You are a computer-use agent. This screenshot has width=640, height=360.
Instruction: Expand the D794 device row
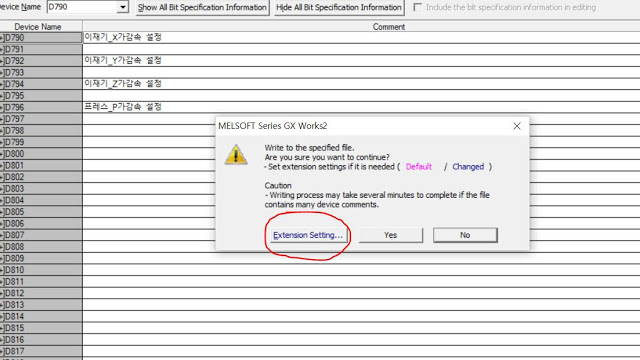pos(2,84)
